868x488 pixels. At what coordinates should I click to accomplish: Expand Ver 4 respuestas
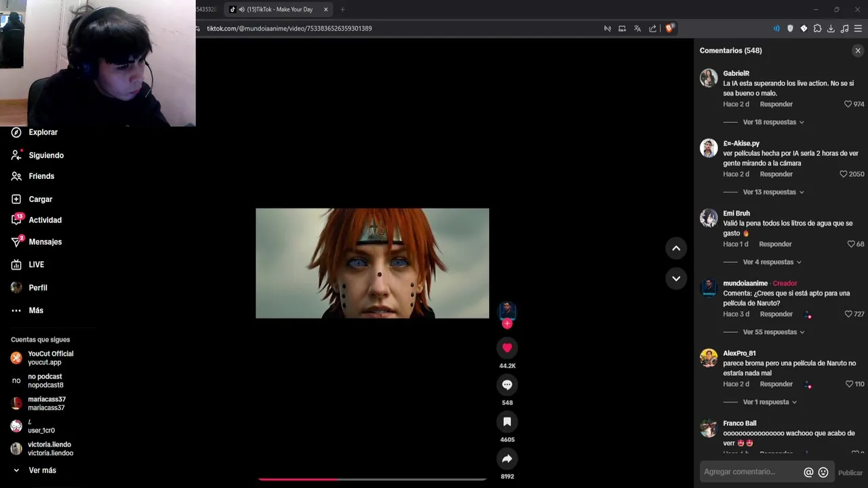(x=772, y=262)
